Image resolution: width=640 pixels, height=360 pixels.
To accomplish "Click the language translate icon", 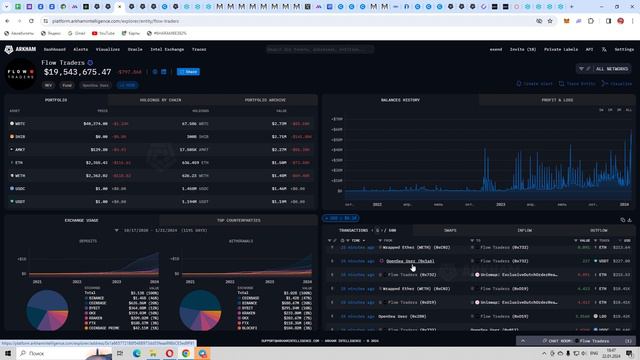I will click(604, 49).
